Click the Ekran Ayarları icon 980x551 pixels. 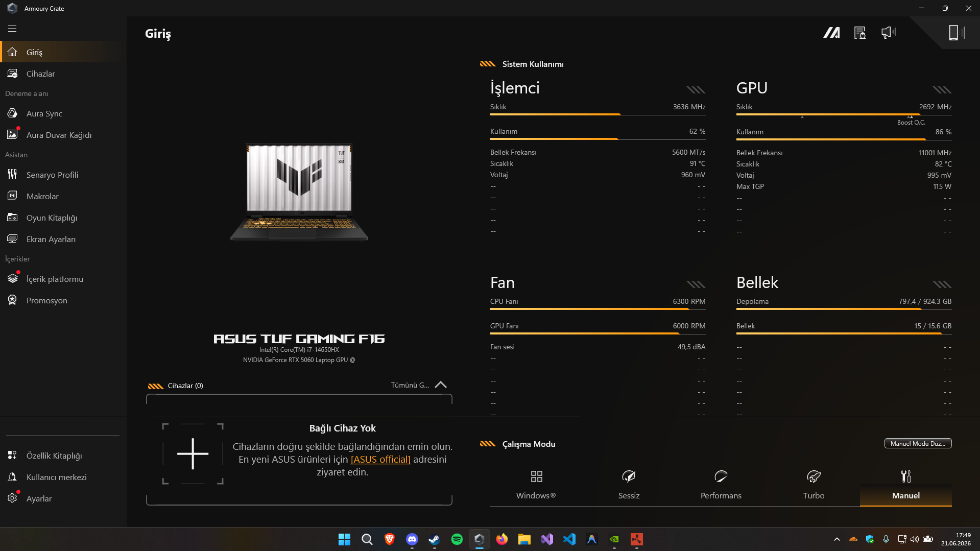12,239
